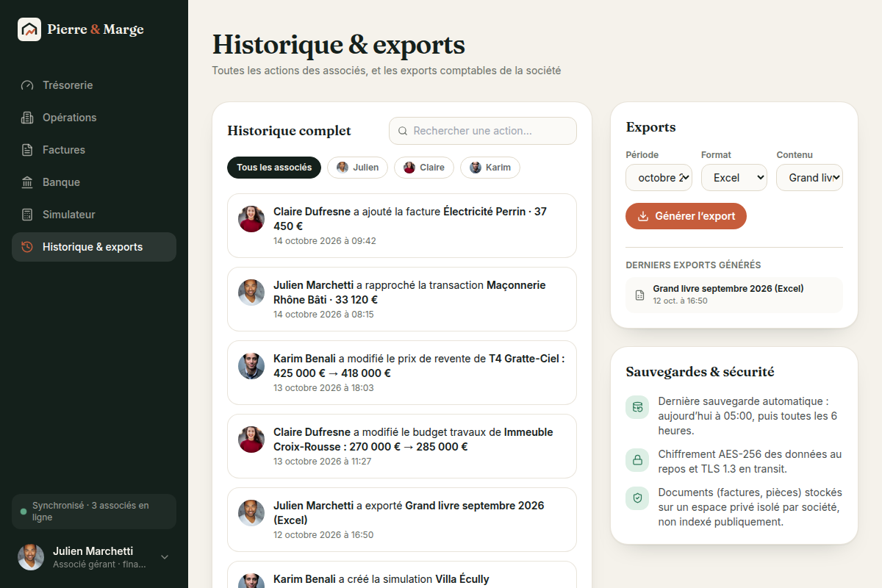Click the Historique complet heading

pyautogui.click(x=290, y=131)
